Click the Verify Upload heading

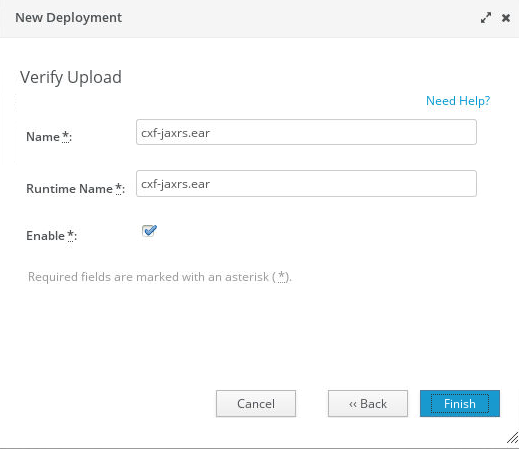(71, 78)
